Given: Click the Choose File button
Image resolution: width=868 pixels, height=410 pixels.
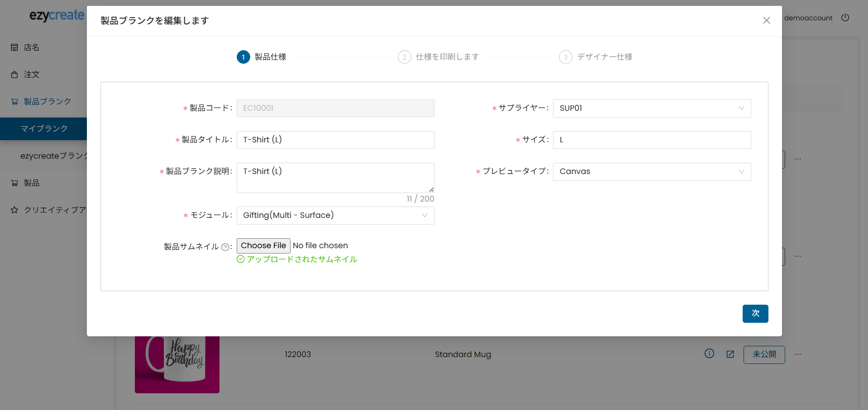Looking at the screenshot, I should (x=263, y=245).
